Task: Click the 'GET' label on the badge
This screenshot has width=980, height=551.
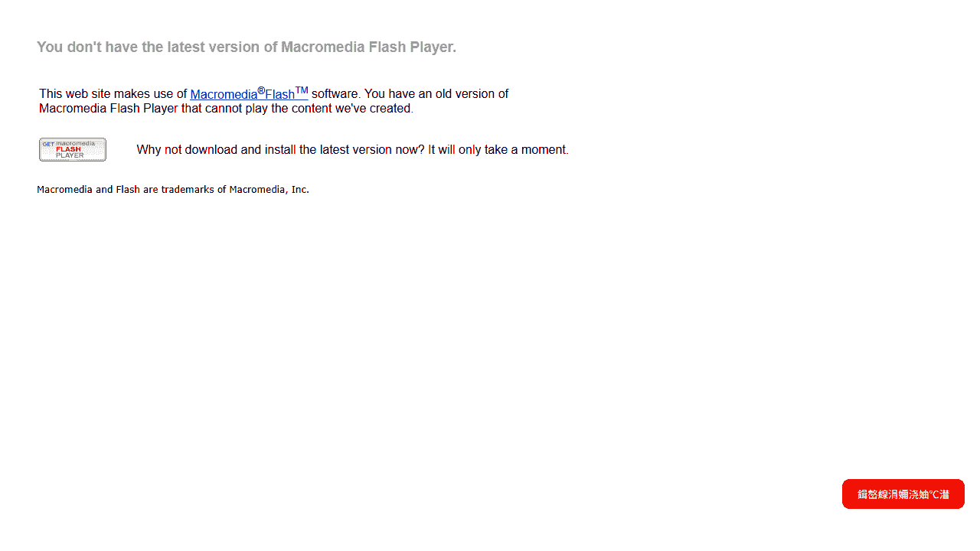Action: click(48, 144)
